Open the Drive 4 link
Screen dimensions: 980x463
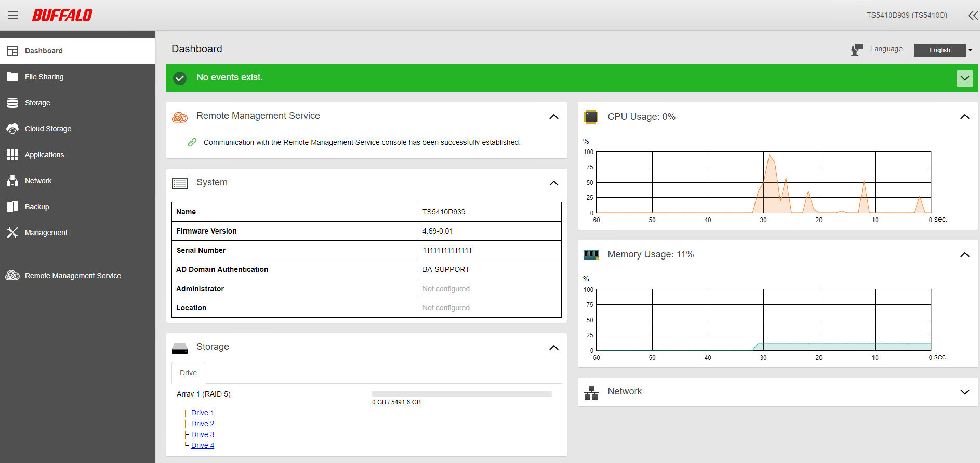tap(202, 445)
